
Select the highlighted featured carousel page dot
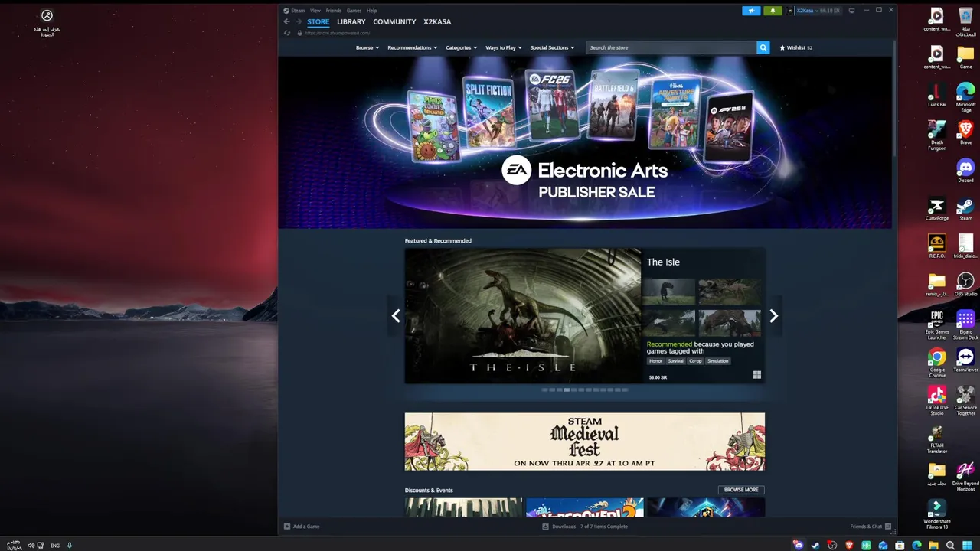pyautogui.click(x=567, y=390)
